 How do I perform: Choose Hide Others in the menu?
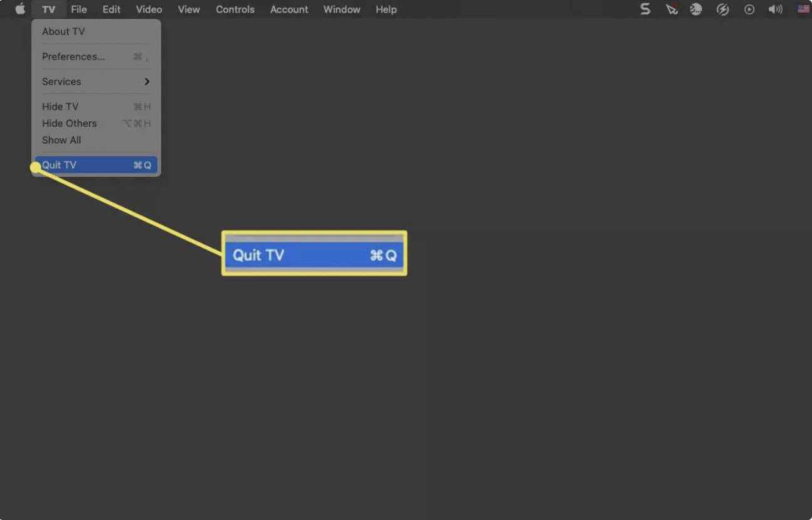click(69, 123)
